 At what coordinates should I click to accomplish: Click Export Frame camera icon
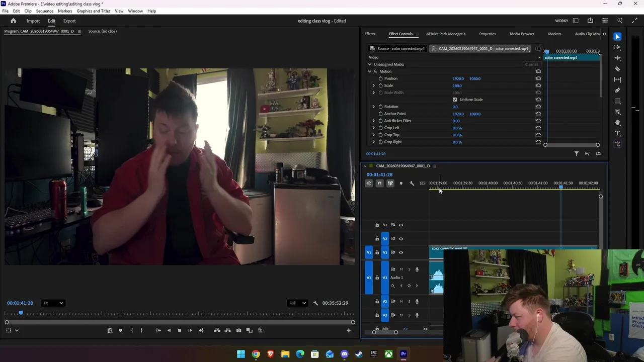(x=238, y=330)
